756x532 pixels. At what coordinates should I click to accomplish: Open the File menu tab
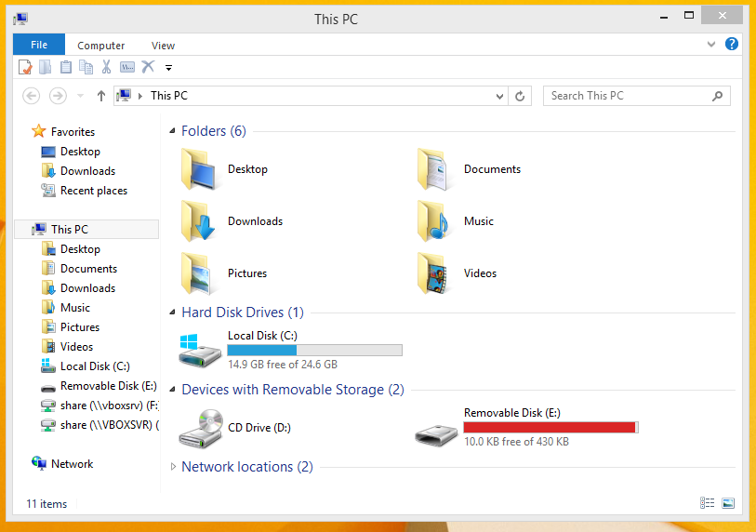pos(39,45)
